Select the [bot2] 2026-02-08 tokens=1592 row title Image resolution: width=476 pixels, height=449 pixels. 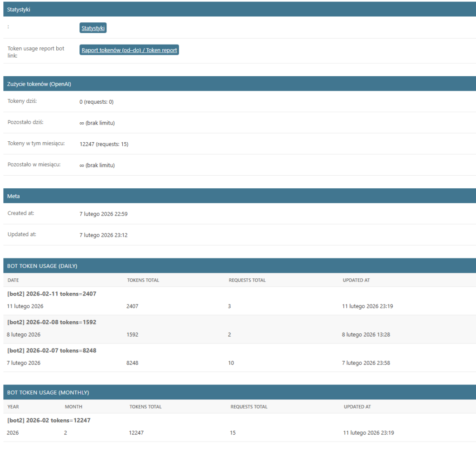tap(52, 322)
